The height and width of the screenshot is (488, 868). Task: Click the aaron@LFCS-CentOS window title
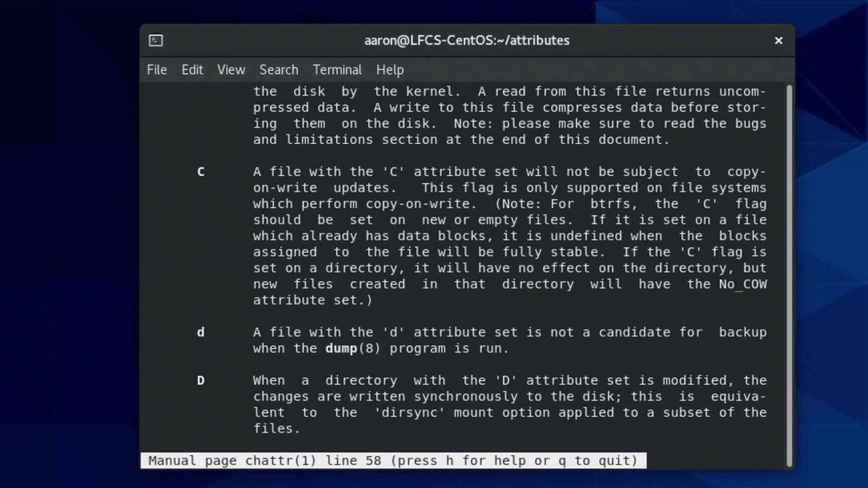pos(467,41)
